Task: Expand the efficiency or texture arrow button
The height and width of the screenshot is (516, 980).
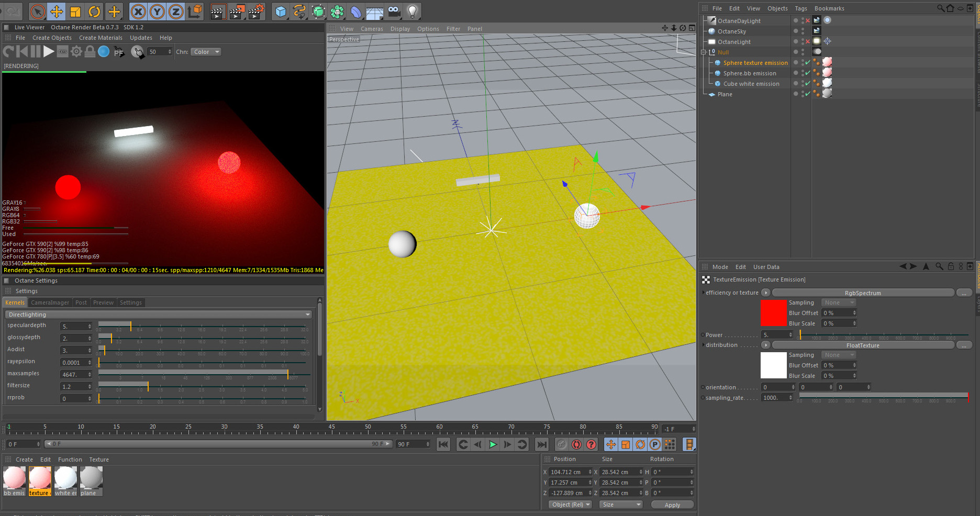Action: (x=765, y=293)
